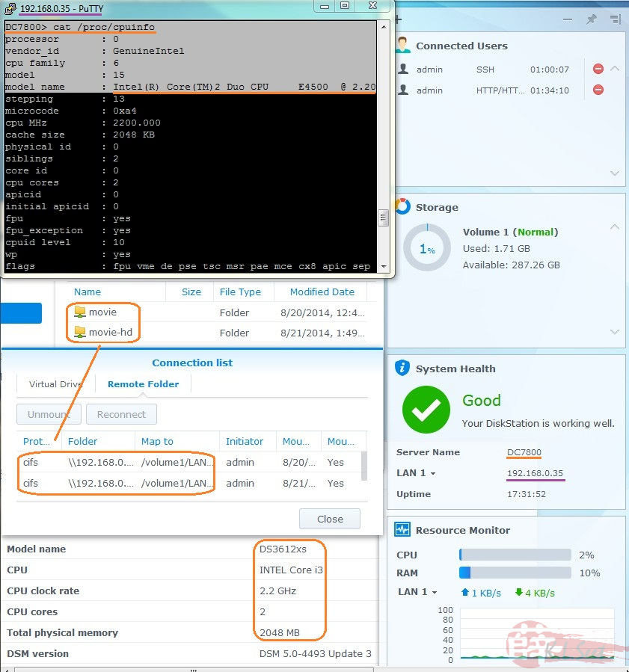Click the Reconnect button

click(x=121, y=414)
